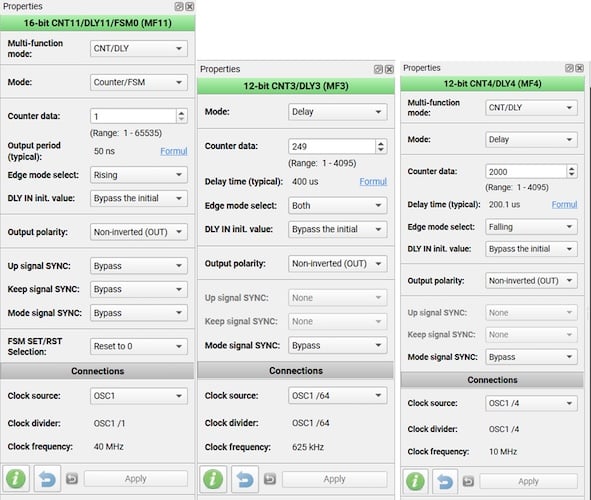Open Mode signal SYNC dropdown in MF4
Viewport: 591px width, 500px height.
pyautogui.click(x=531, y=357)
